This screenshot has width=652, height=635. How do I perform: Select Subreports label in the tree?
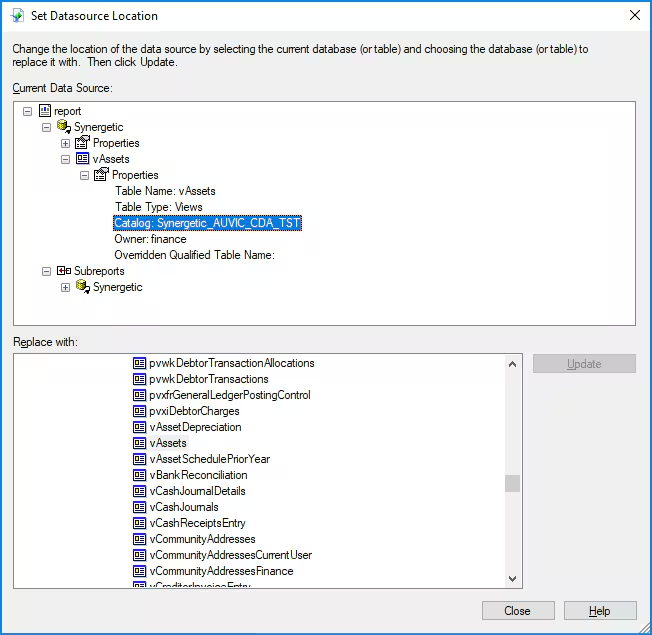tap(99, 271)
